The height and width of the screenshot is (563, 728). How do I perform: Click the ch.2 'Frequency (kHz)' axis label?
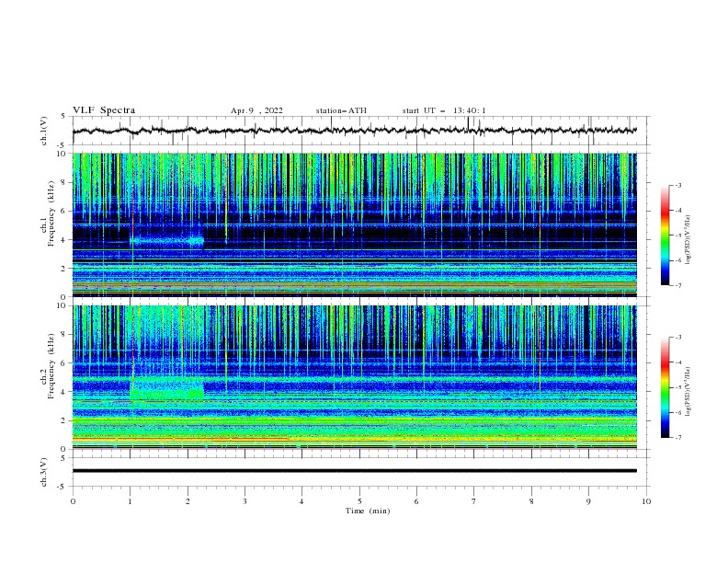pyautogui.click(x=51, y=365)
